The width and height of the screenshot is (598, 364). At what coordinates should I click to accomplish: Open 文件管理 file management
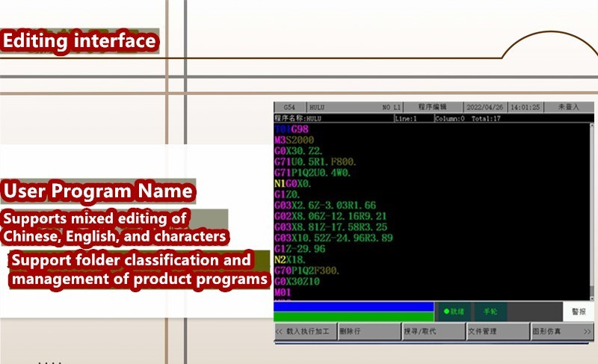tap(499, 331)
